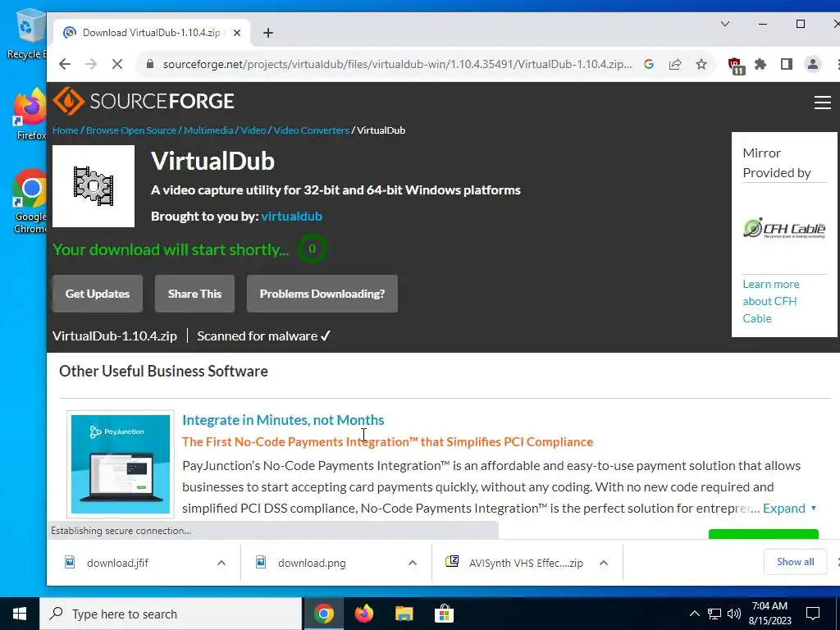Image resolution: width=840 pixels, height=630 pixels.
Task: Click the padlock site info icon
Action: point(151,64)
